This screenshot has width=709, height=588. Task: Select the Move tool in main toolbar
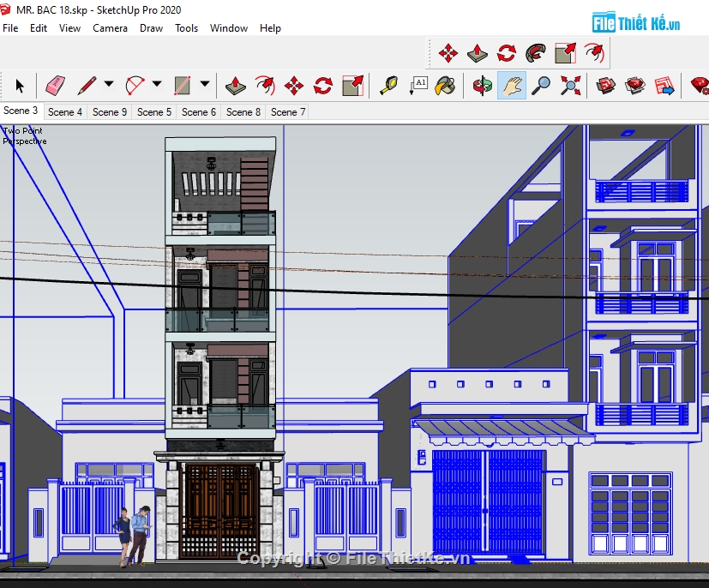click(x=294, y=86)
